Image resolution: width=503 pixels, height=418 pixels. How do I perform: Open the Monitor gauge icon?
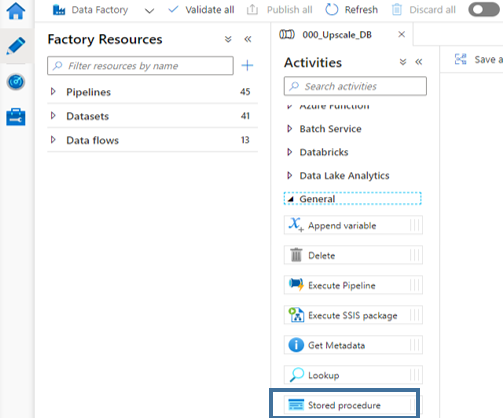tap(16, 82)
